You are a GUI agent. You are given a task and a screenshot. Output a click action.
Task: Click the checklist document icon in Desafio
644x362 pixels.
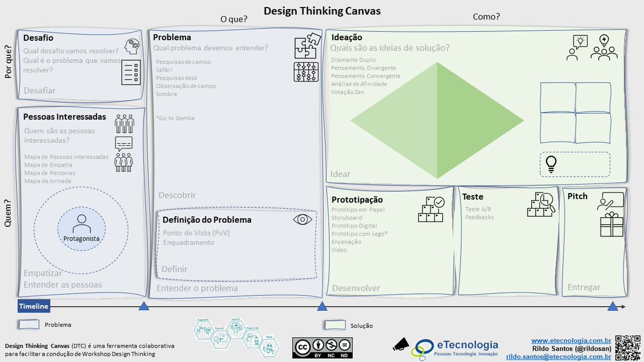pyautogui.click(x=130, y=72)
